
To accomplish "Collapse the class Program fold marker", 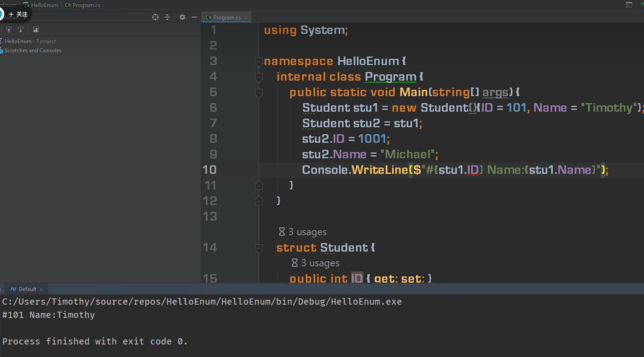I will click(259, 77).
